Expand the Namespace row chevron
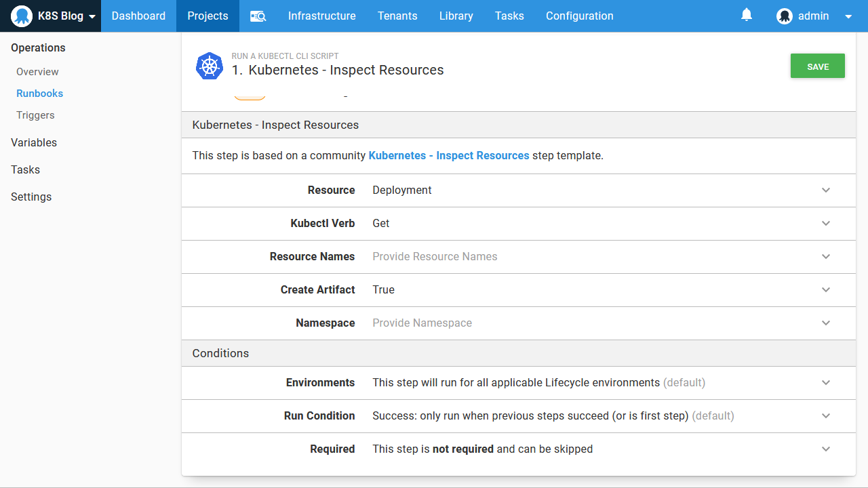This screenshot has width=868, height=488. tap(826, 323)
